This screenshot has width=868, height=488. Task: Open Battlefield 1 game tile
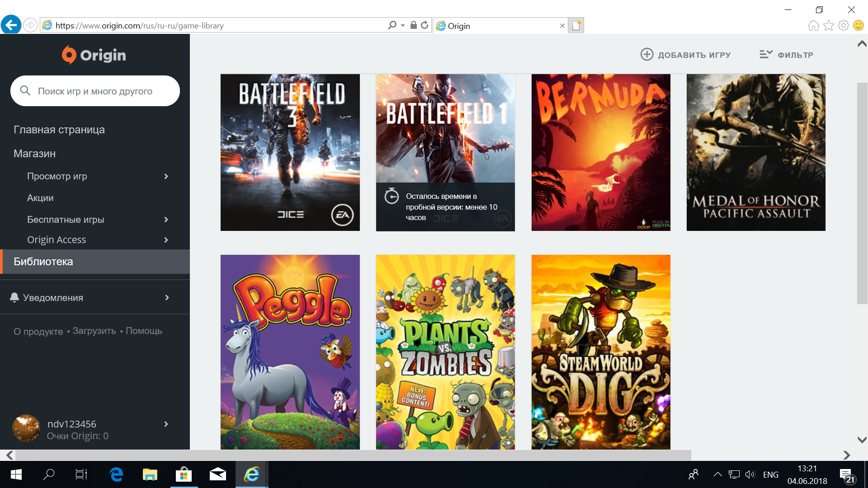(445, 152)
